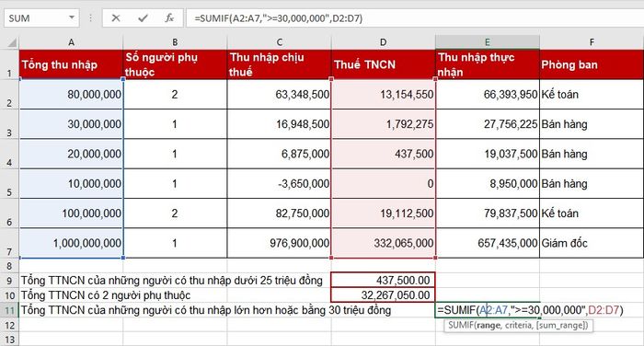Viewport: 644px width, 346px height.
Task: Click the 'Thuế TNCN' header cell
Action: [384, 64]
